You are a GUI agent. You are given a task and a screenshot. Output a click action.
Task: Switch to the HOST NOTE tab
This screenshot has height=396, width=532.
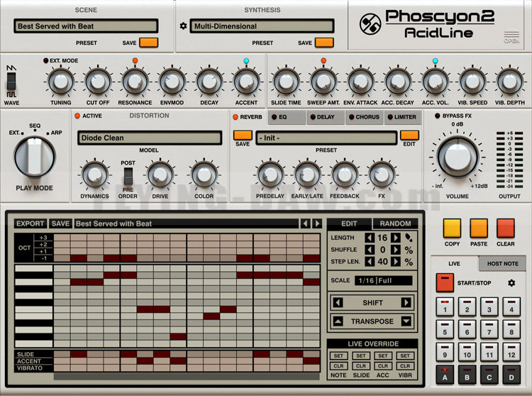tap(502, 263)
